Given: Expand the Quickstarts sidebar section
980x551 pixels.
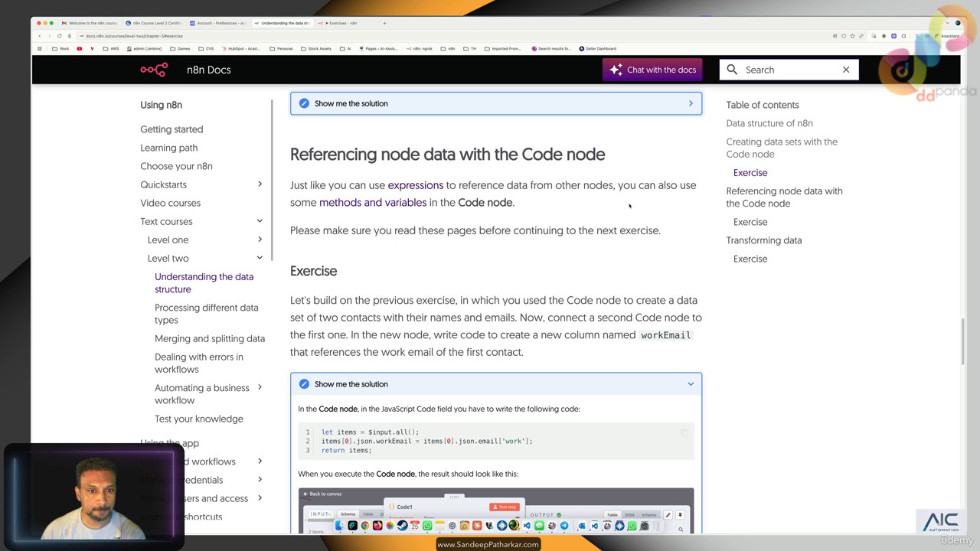Looking at the screenshot, I should pos(260,184).
